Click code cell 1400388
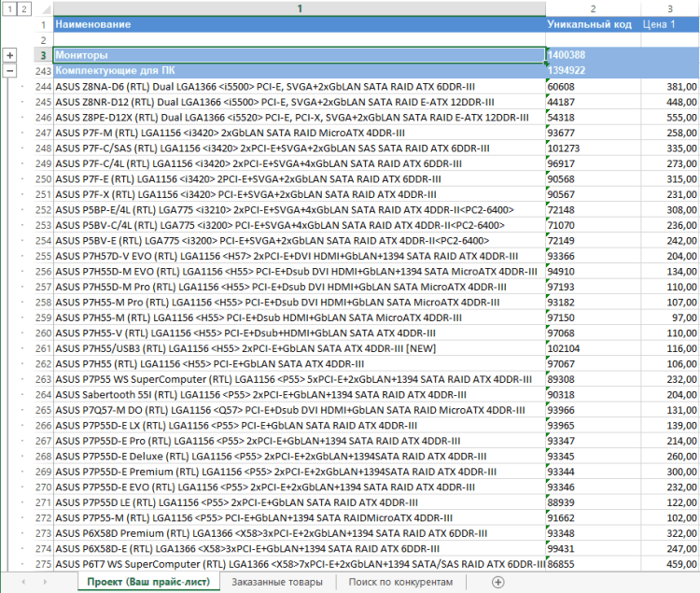 [594, 55]
